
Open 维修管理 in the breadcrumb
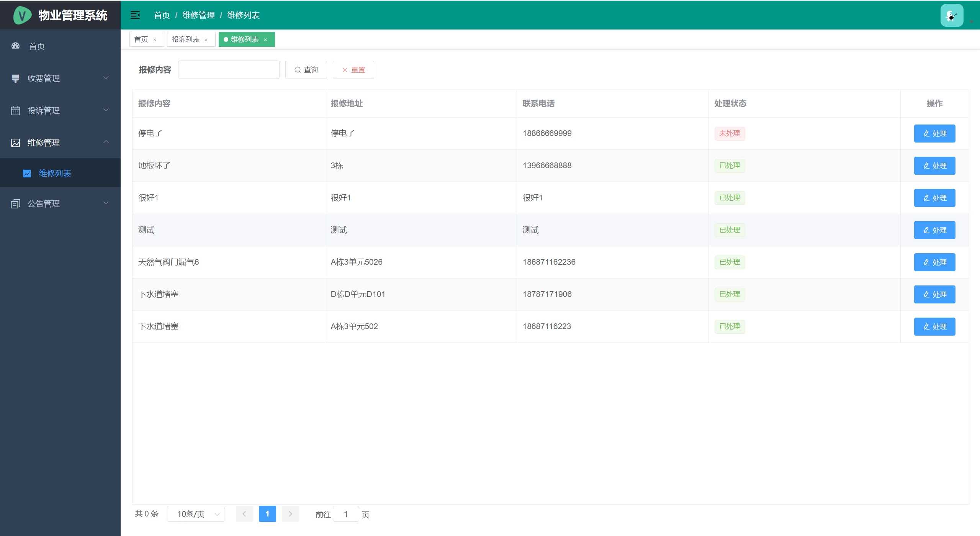tap(198, 15)
